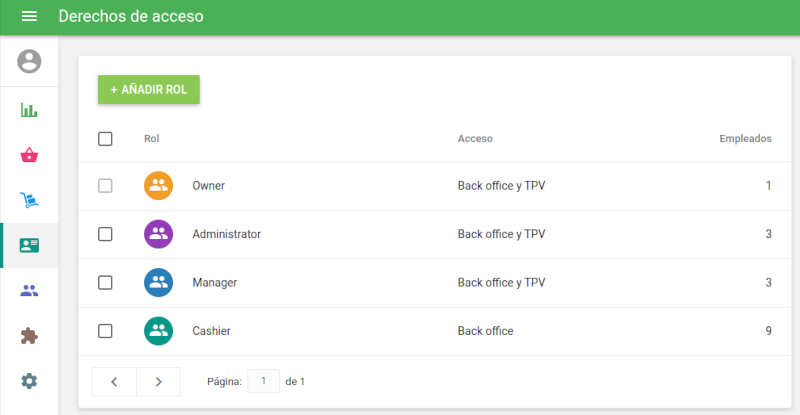This screenshot has height=415, width=800.
Task: Open the Owner role row
Action: pos(208,186)
